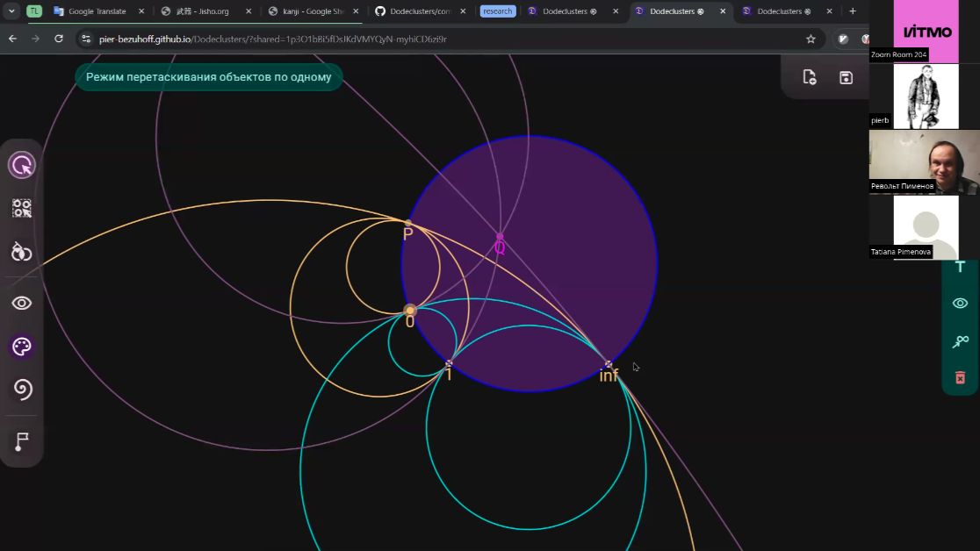Viewport: 980px width, 551px height.
Task: Toggle the visibility eye in left toolbar
Action: [x=22, y=303]
